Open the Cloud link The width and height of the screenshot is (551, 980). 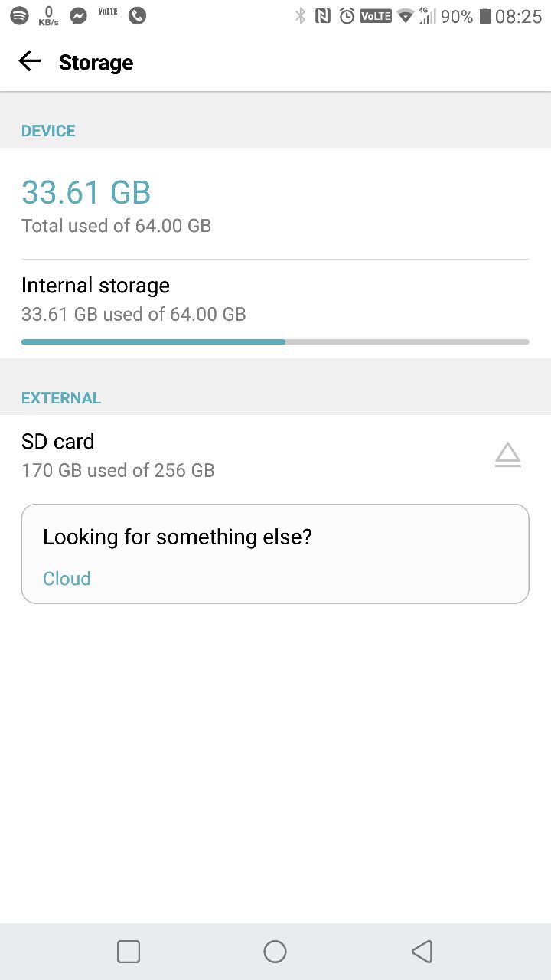pos(67,578)
